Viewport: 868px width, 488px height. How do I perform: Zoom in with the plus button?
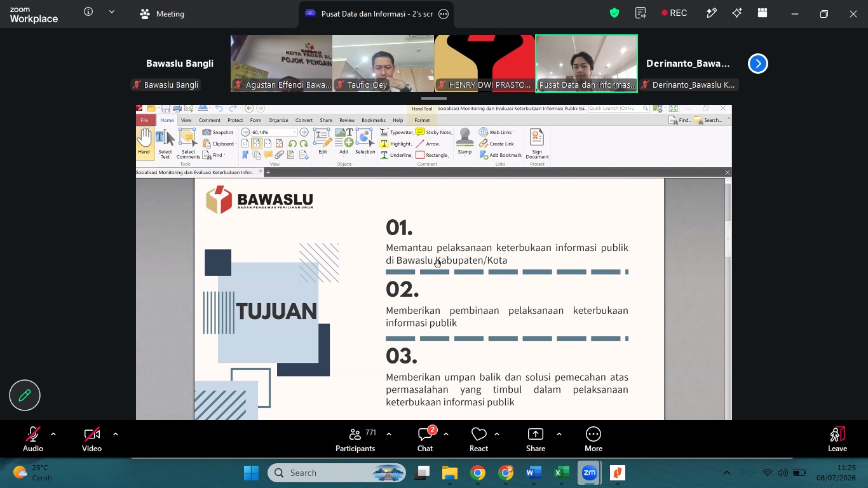304,132
